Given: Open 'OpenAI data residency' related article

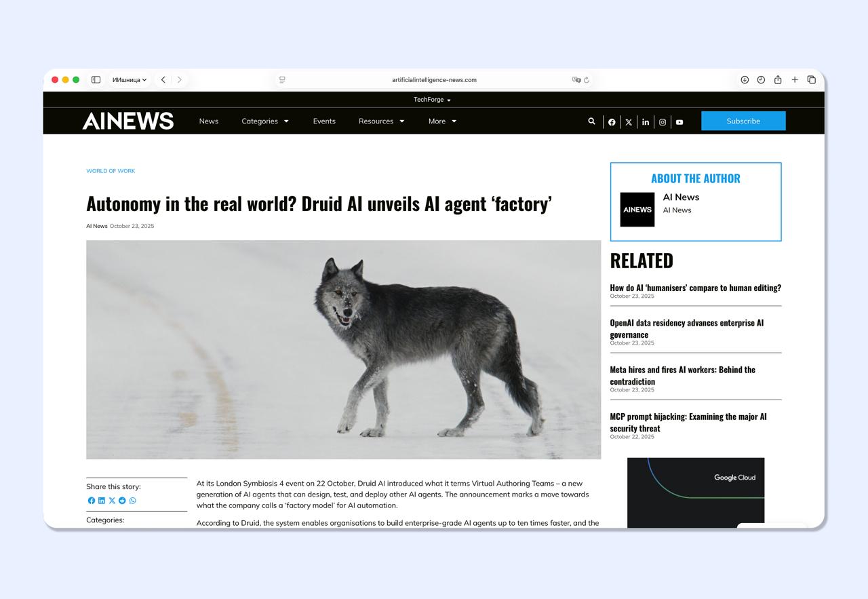Looking at the screenshot, I should [x=687, y=328].
